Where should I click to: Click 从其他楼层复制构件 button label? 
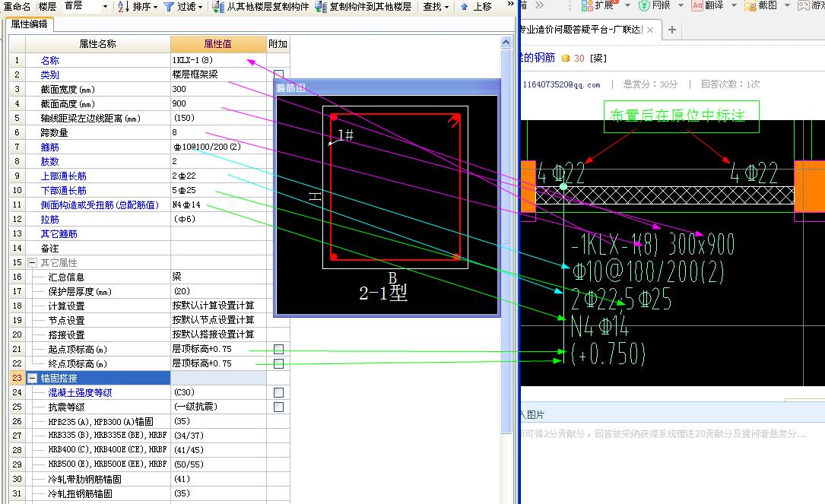click(x=268, y=7)
